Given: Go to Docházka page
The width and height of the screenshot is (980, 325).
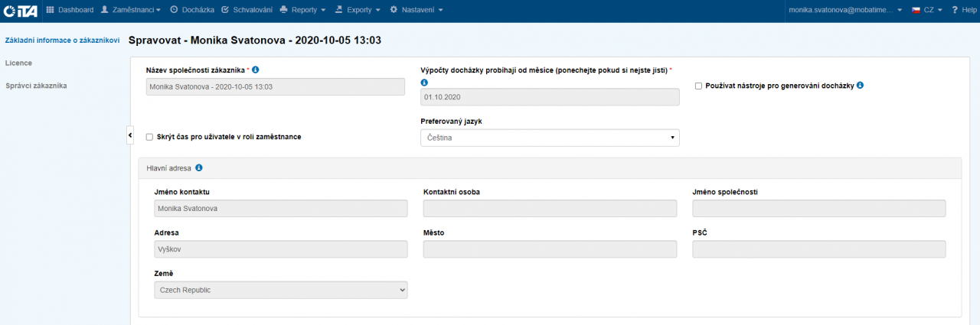Looking at the screenshot, I should point(191,10).
